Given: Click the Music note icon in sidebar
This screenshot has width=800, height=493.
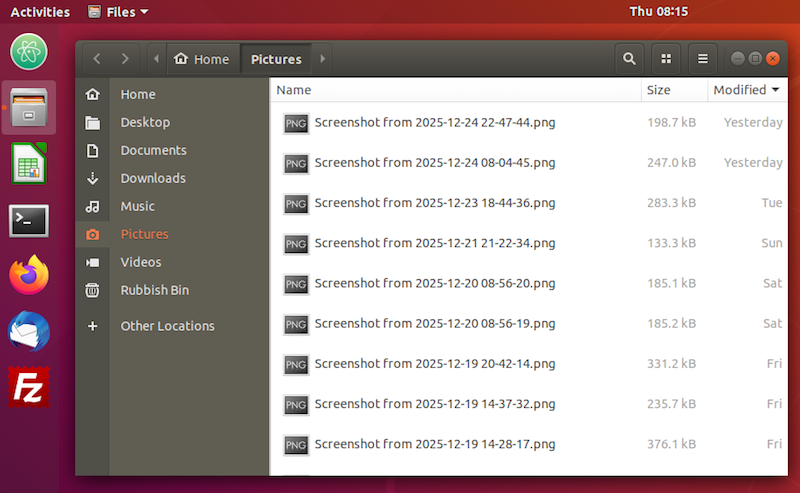Looking at the screenshot, I should (x=92, y=206).
